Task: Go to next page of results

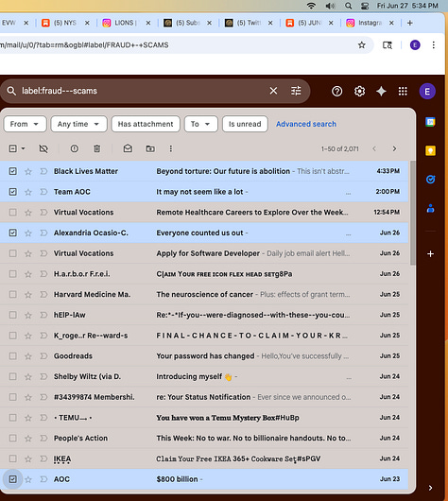Action: tap(394, 149)
